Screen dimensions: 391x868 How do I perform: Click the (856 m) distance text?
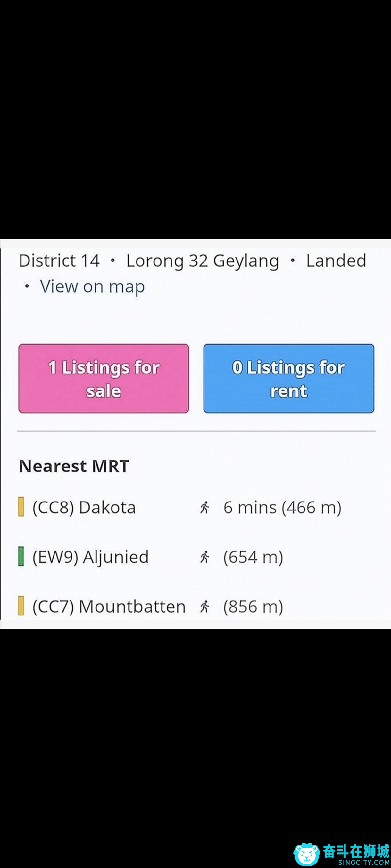[x=253, y=607]
